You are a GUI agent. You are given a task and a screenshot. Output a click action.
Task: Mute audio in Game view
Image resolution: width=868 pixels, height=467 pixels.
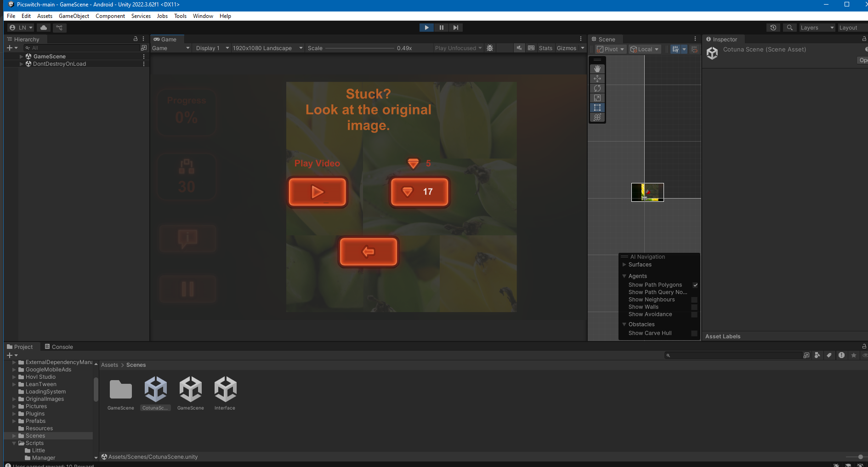pos(519,48)
